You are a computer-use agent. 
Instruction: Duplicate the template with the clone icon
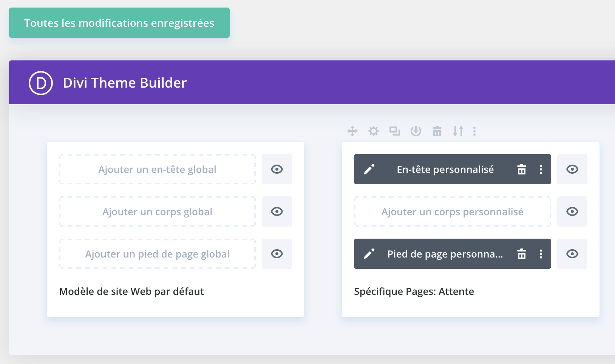395,131
